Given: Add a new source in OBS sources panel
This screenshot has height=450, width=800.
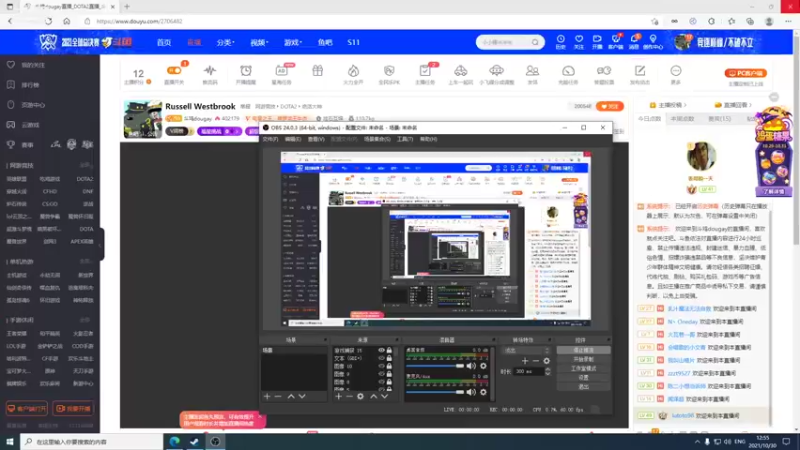Looking at the screenshot, I should pyautogui.click(x=338, y=396).
